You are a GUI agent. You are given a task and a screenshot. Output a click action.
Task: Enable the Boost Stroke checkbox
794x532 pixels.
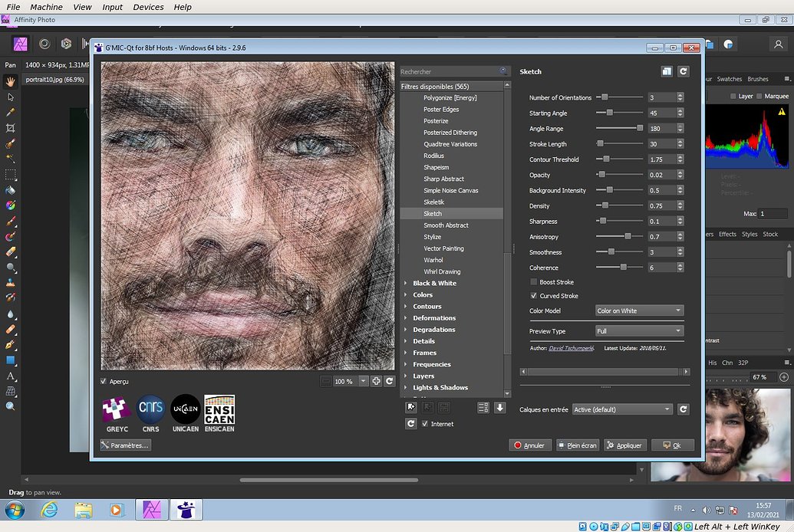point(533,281)
